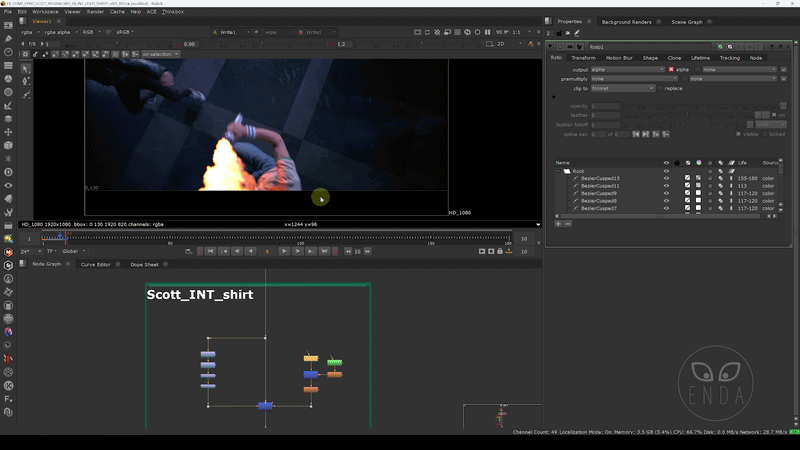Open the Tracking tab in Roto1
This screenshot has width=800, height=450.
pos(730,58)
